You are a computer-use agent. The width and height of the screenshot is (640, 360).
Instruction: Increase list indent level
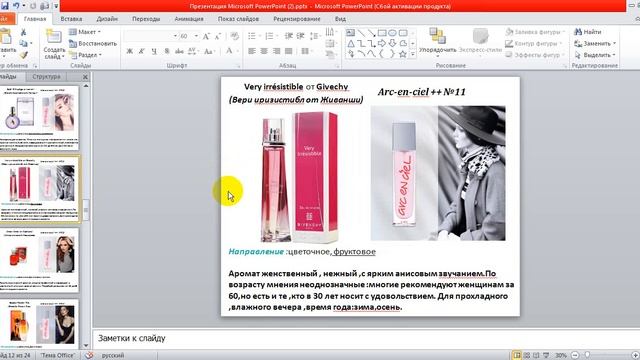pos(301,36)
